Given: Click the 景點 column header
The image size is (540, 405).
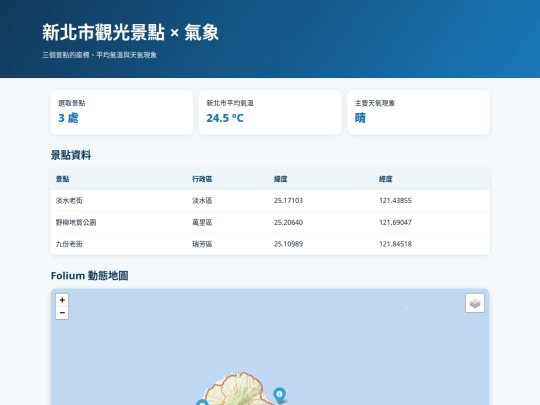Looking at the screenshot, I should tap(63, 179).
